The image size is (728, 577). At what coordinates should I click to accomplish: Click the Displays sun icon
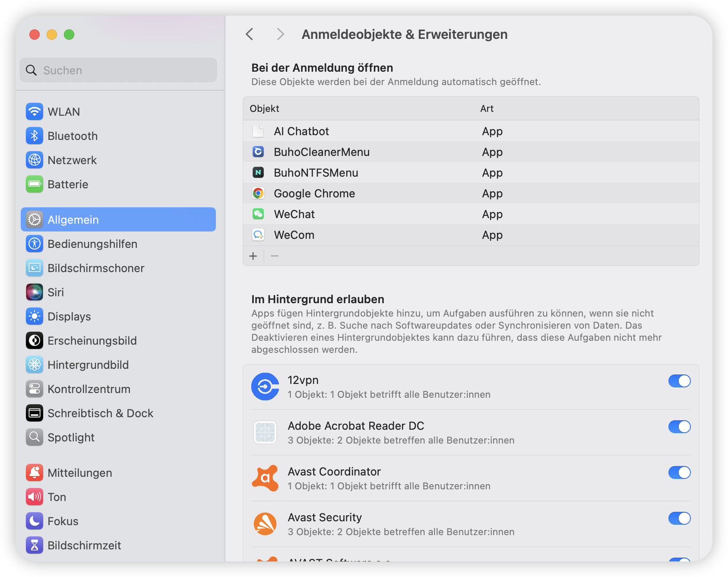pyautogui.click(x=35, y=316)
